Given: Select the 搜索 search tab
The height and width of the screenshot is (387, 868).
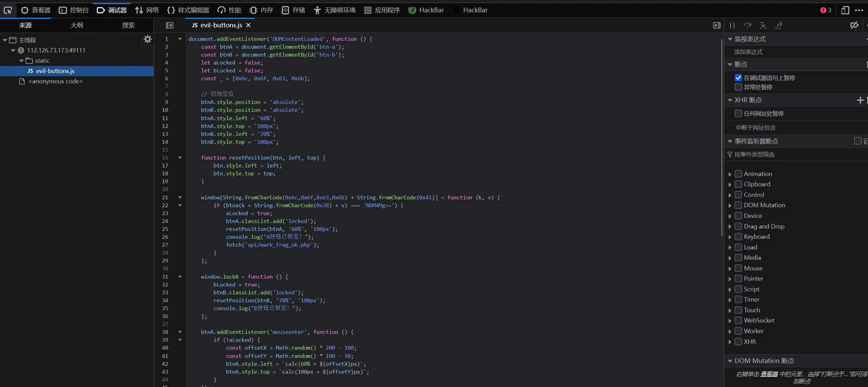Looking at the screenshot, I should tap(128, 25).
